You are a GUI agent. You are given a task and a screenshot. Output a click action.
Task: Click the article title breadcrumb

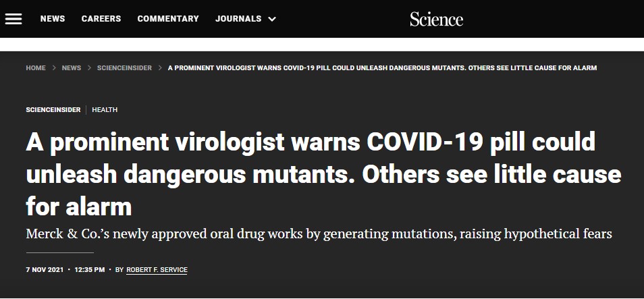pyautogui.click(x=382, y=68)
